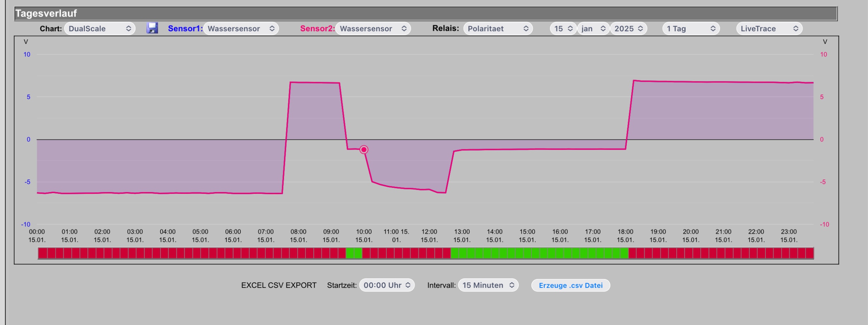Viewport: 868px width, 325px height.
Task: Change the day selector showing 15
Action: [x=563, y=29]
